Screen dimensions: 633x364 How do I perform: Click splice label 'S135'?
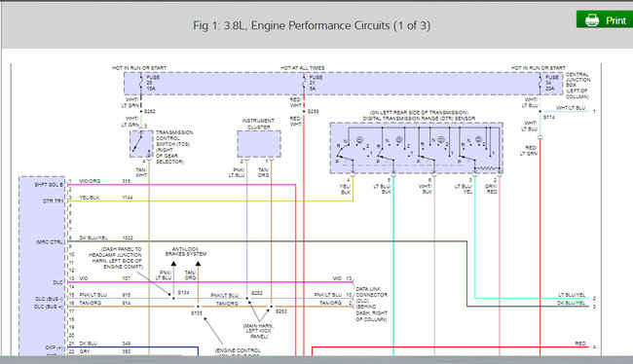(x=197, y=312)
